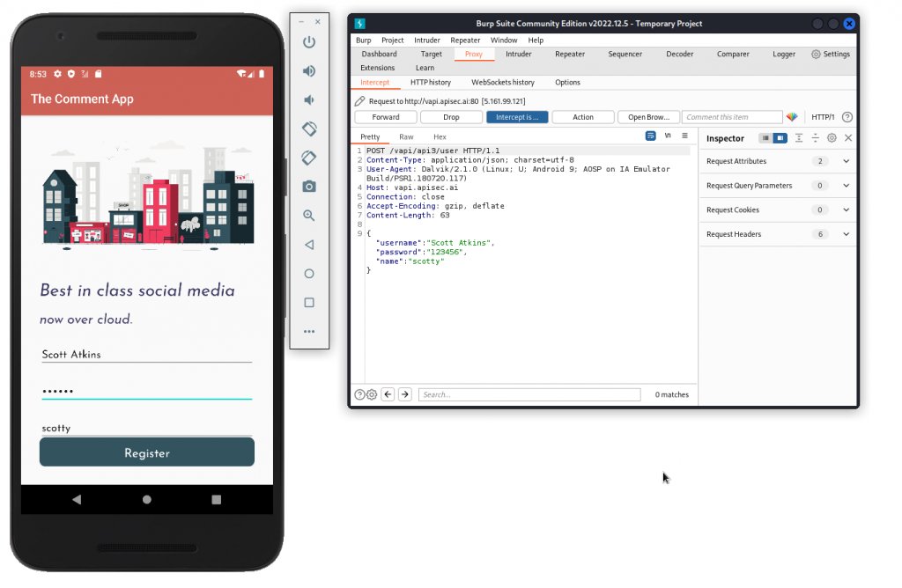The image size is (902, 588).
Task: Open Inspector settings gear icon
Action: pos(832,138)
